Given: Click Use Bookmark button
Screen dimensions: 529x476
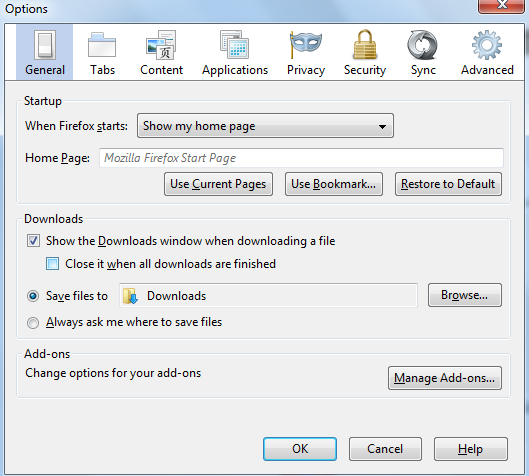Looking at the screenshot, I should click(x=334, y=184).
